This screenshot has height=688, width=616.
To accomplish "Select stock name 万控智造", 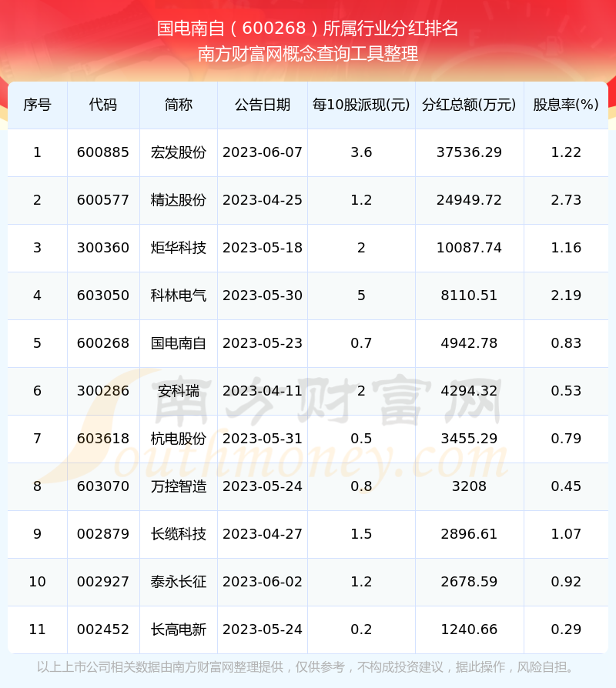I will point(179,486).
